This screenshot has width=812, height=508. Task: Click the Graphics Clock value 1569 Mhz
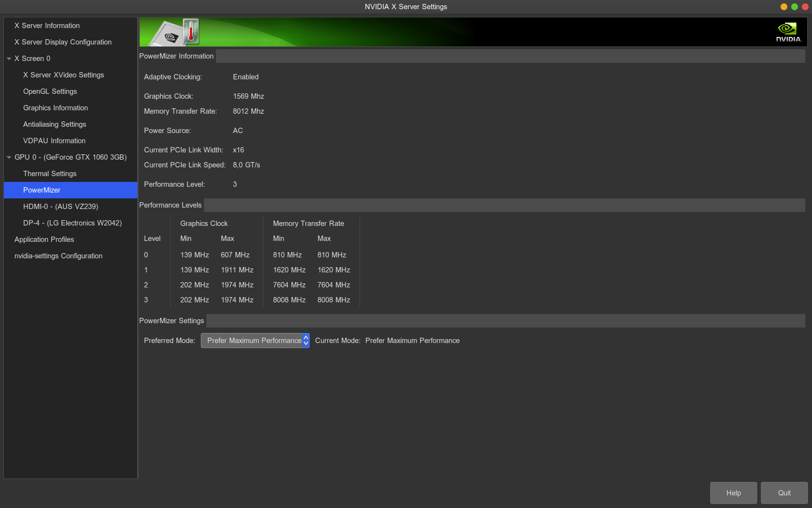[x=248, y=96]
